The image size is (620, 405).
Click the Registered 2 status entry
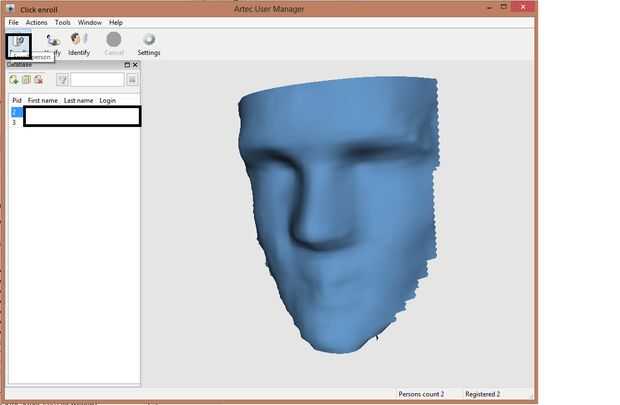[x=482, y=394]
